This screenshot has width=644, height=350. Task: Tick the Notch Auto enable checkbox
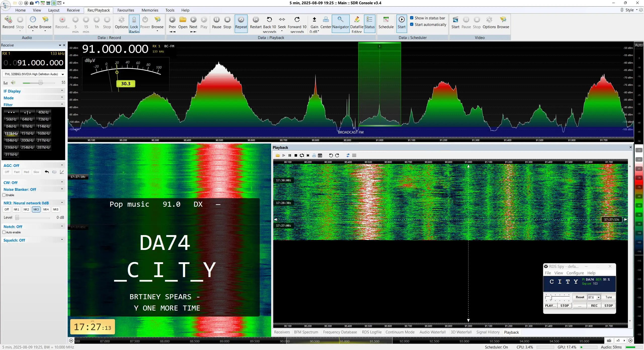tap(4, 232)
